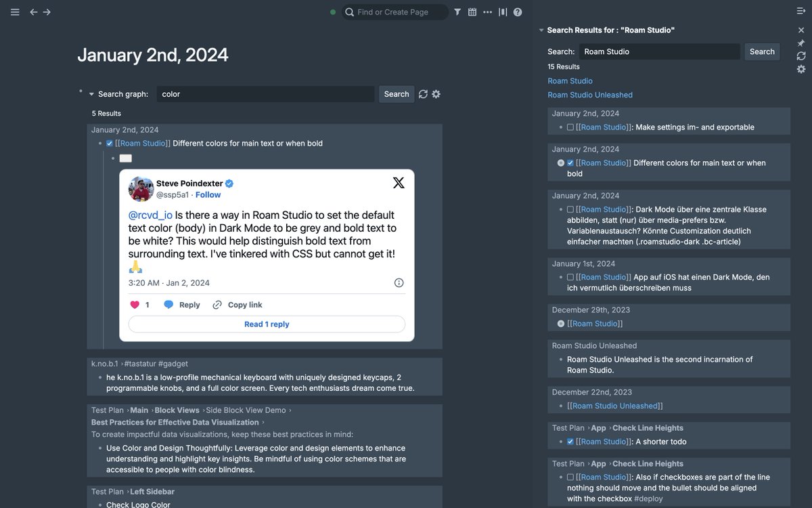Viewport: 812px width, 508px height.
Task: Uncheck sidebar 'Different colors for main text' todo
Action: tap(570, 163)
